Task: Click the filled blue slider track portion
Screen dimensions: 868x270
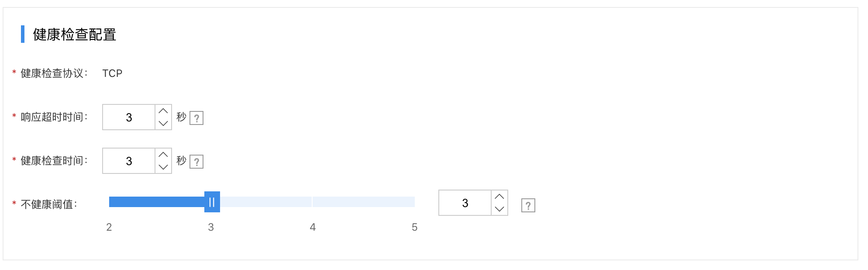Action: [157, 202]
